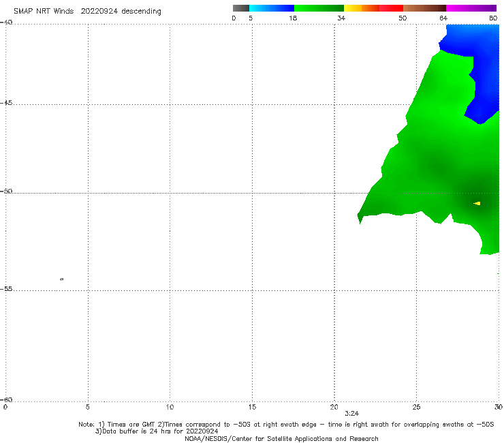Click the latitude axis label "-55"
This screenshot has height=443, width=504.
(6, 288)
